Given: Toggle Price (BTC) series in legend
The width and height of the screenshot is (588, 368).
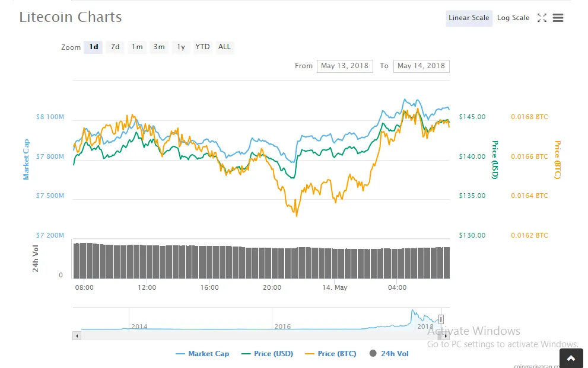Looking at the screenshot, I should [330, 353].
